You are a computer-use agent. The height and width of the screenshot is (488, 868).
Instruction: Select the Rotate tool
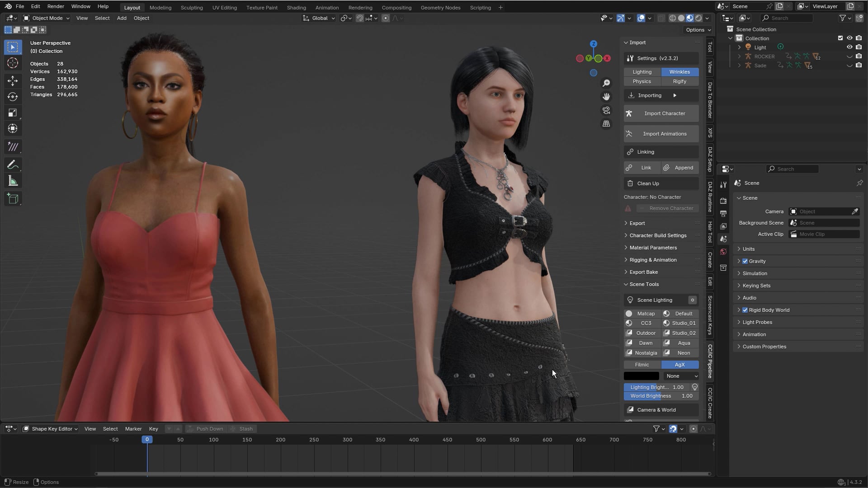coord(13,97)
